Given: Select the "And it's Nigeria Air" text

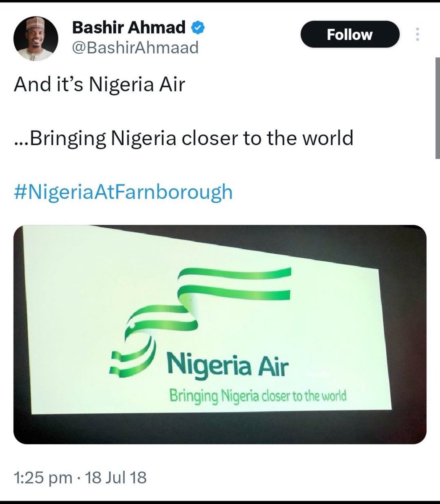Looking at the screenshot, I should click(99, 85).
